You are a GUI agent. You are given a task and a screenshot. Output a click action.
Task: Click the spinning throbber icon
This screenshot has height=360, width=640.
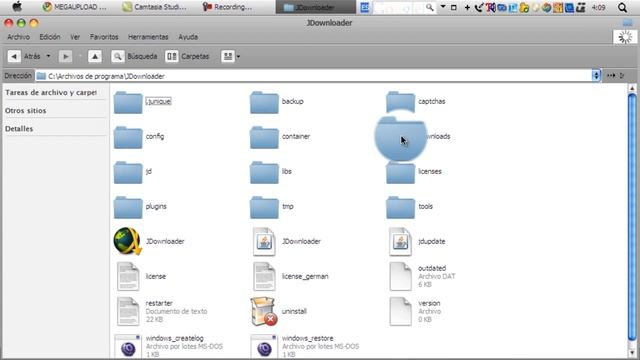pos(625,37)
